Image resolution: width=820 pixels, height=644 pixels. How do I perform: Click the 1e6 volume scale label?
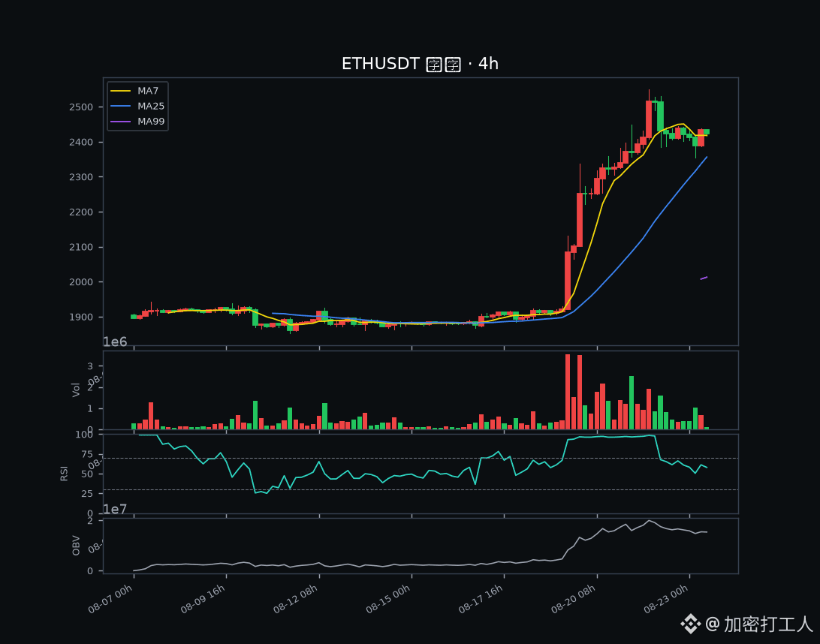click(115, 342)
